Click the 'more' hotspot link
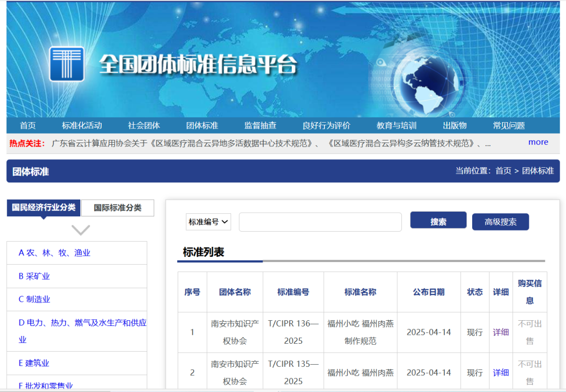 [538, 141]
